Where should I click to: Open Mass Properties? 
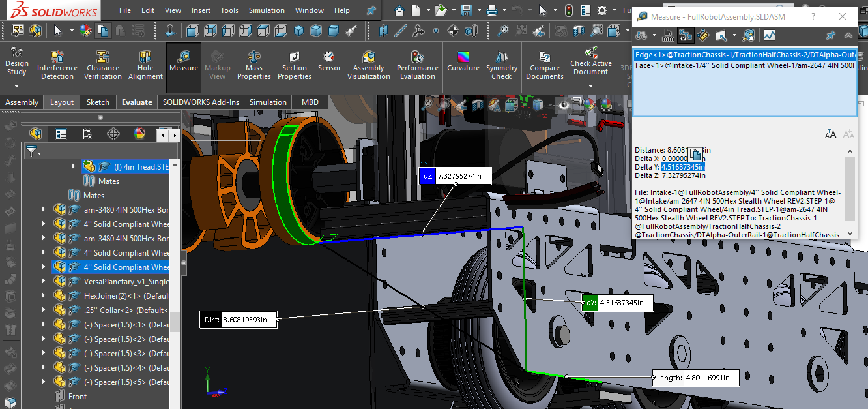(x=254, y=66)
